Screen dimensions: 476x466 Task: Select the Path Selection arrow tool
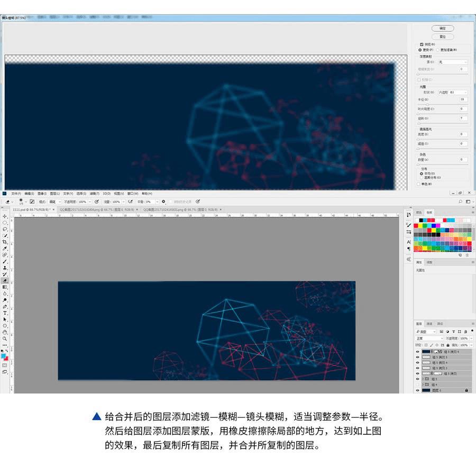(x=5, y=319)
